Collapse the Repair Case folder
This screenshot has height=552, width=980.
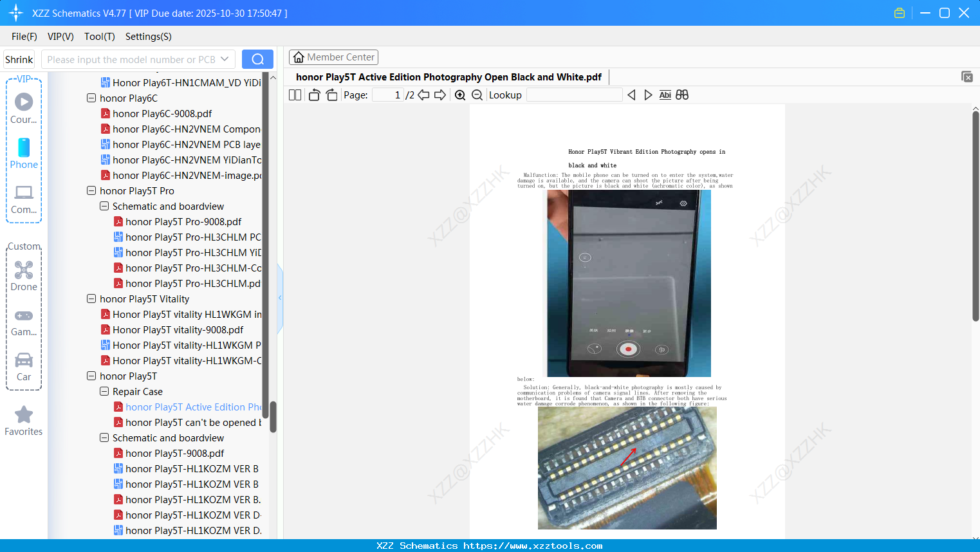pyautogui.click(x=104, y=391)
